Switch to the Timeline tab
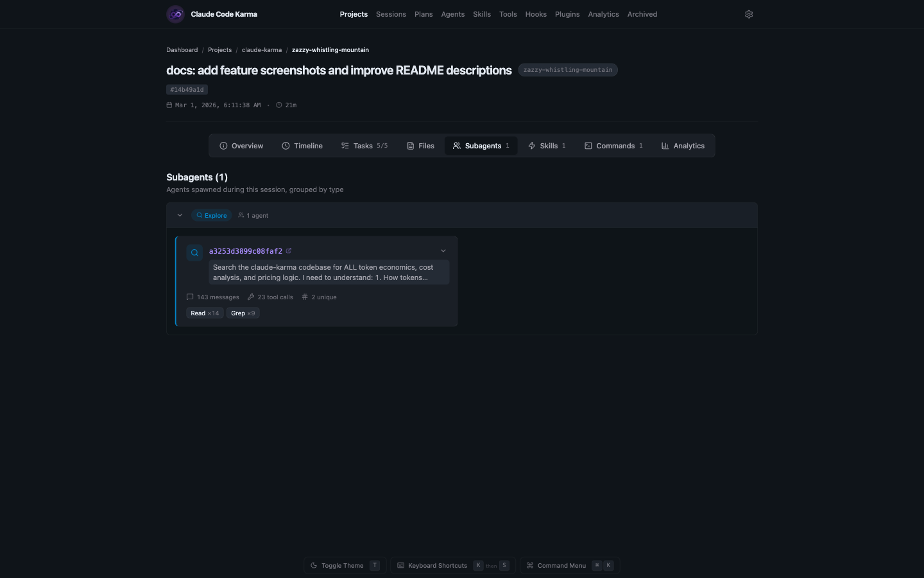The width and height of the screenshot is (924, 578). [302, 146]
